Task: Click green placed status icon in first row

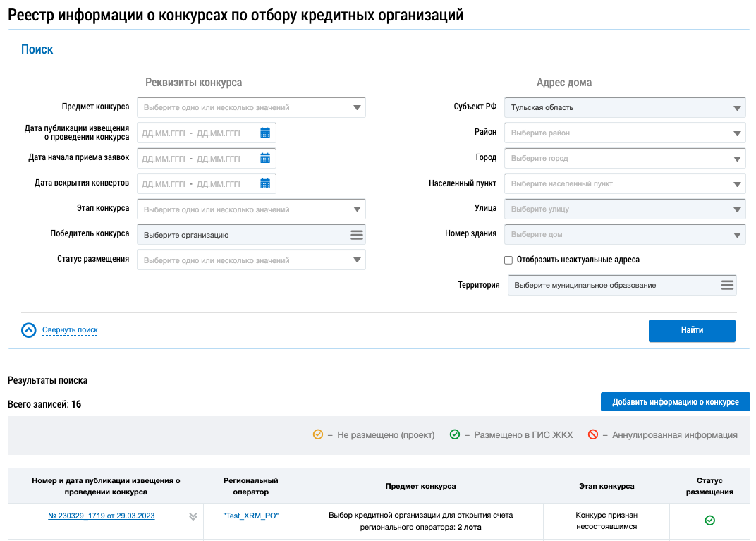Action: coord(709,521)
